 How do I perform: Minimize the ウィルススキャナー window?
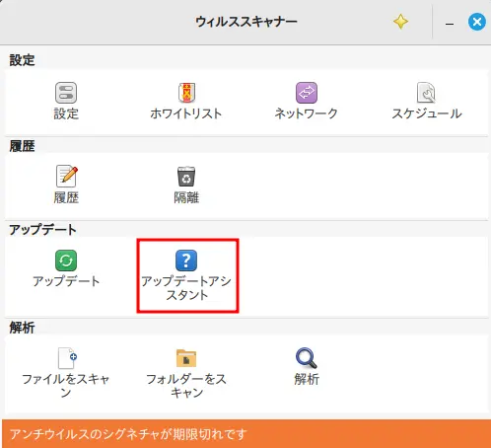tap(450, 24)
